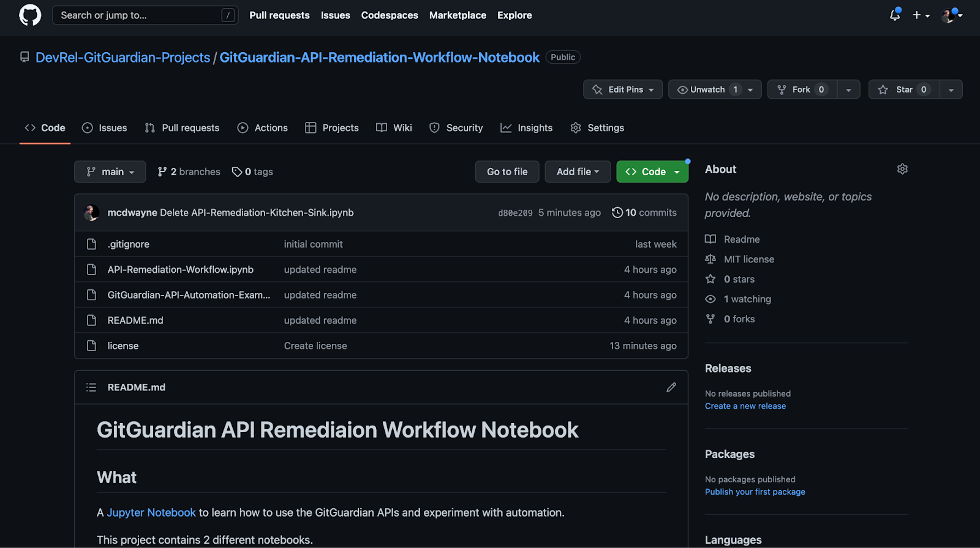This screenshot has width=980, height=548.
Task: Open mcdwayne committer avatar
Action: pyautogui.click(x=91, y=213)
